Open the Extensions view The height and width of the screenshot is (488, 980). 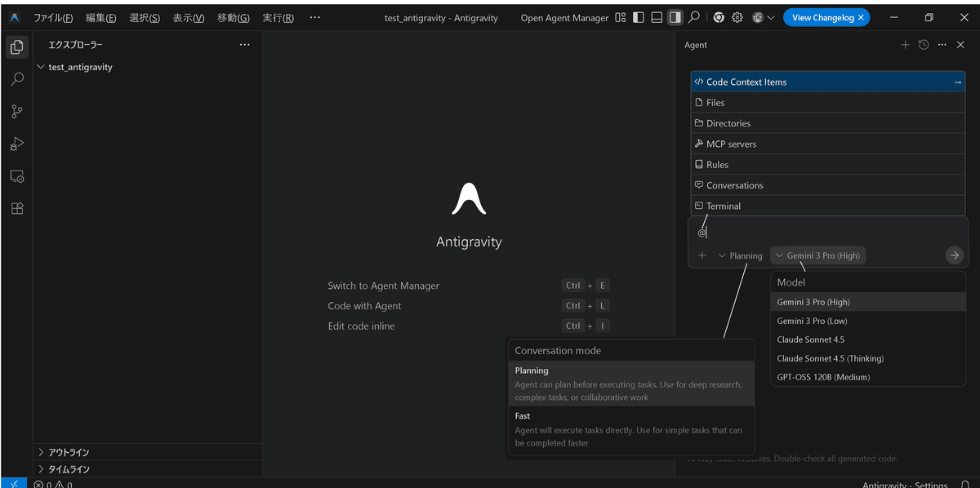(x=17, y=208)
